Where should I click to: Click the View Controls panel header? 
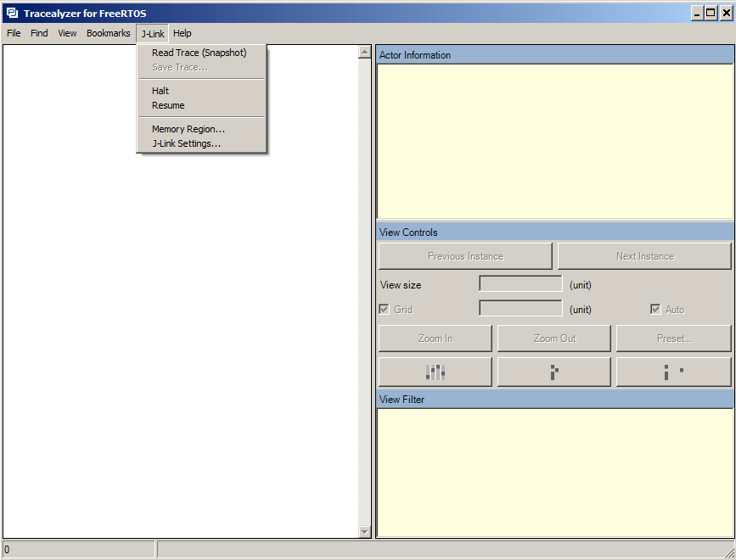(x=555, y=232)
